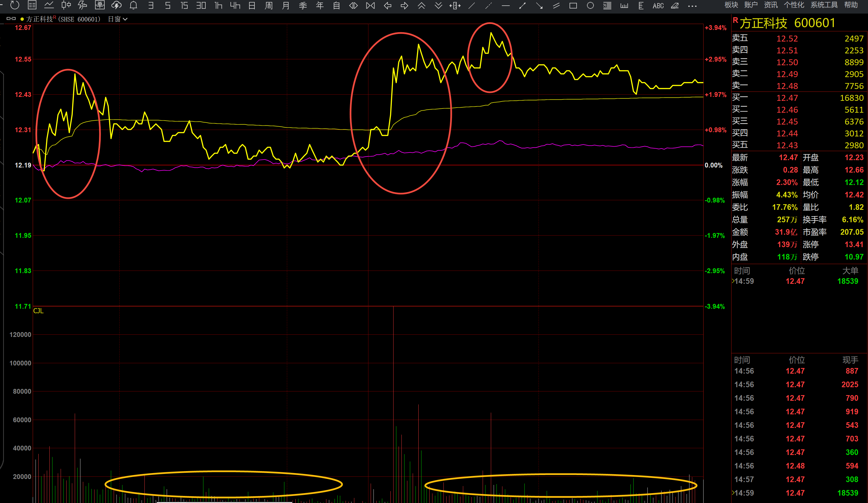Open the 板块 menu

point(731,5)
